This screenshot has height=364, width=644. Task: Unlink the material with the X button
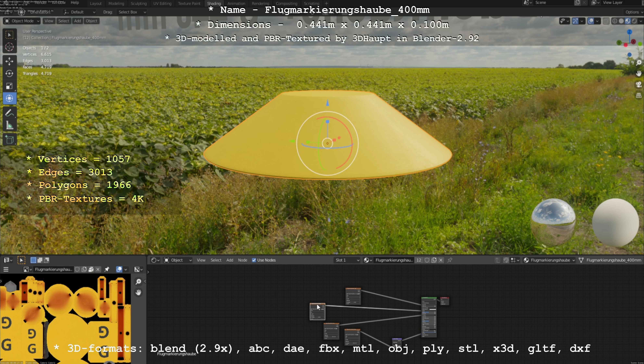point(441,260)
